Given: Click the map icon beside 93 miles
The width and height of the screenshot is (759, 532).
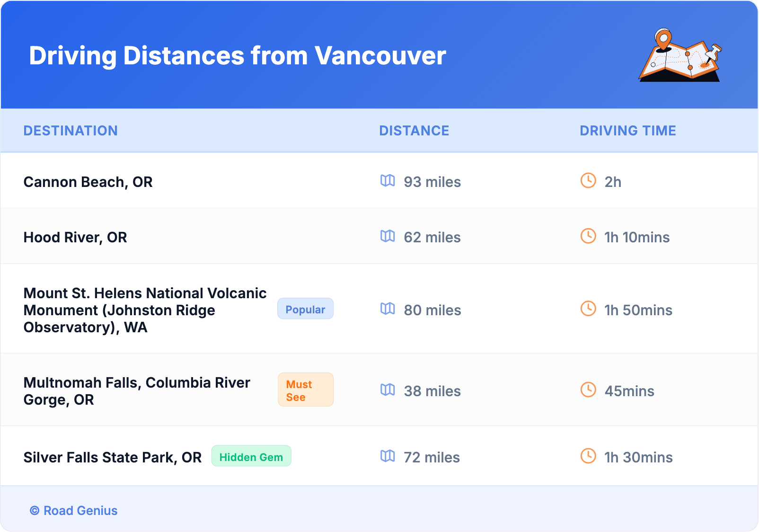Looking at the screenshot, I should pyautogui.click(x=388, y=181).
